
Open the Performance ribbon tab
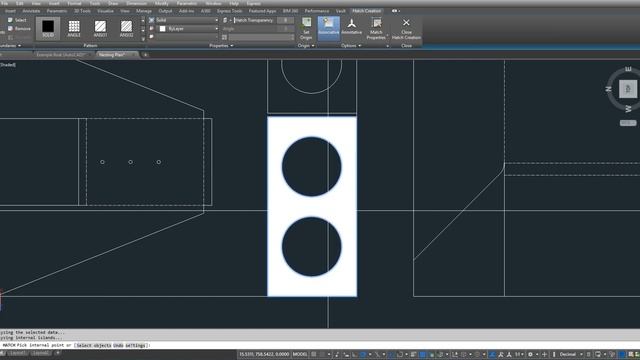(x=317, y=11)
